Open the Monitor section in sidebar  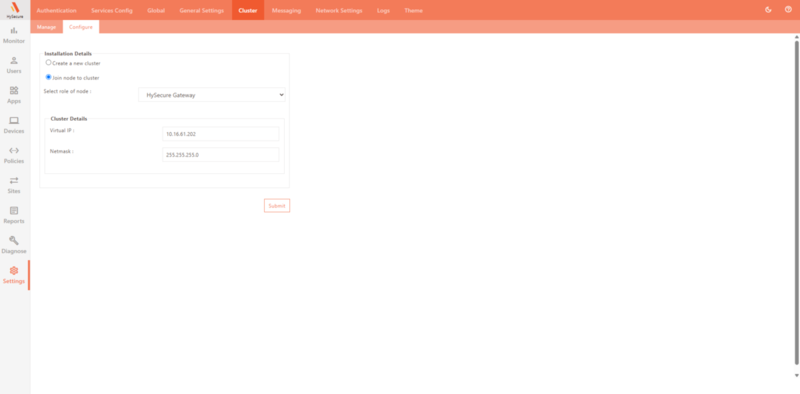point(14,35)
